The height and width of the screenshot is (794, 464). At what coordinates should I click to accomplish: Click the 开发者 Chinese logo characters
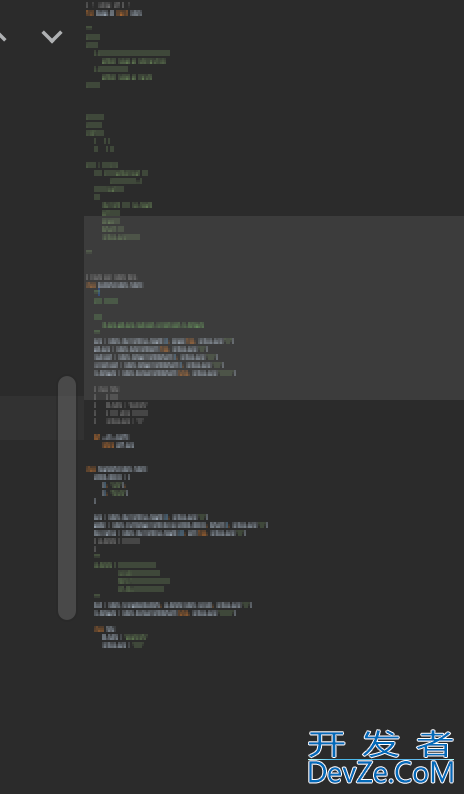381,744
